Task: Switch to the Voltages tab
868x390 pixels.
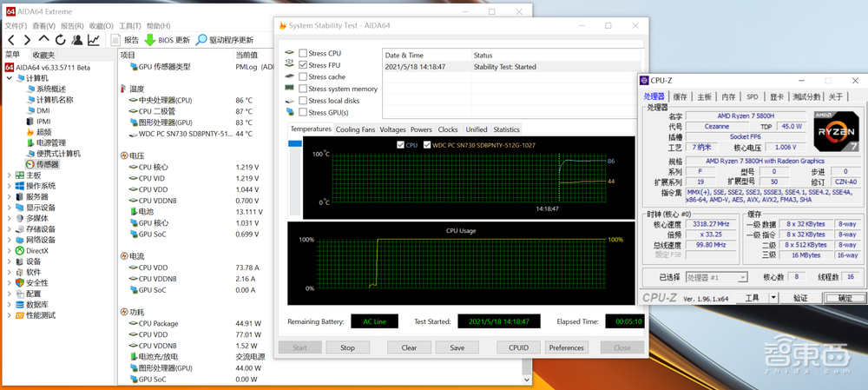Action: (x=393, y=129)
